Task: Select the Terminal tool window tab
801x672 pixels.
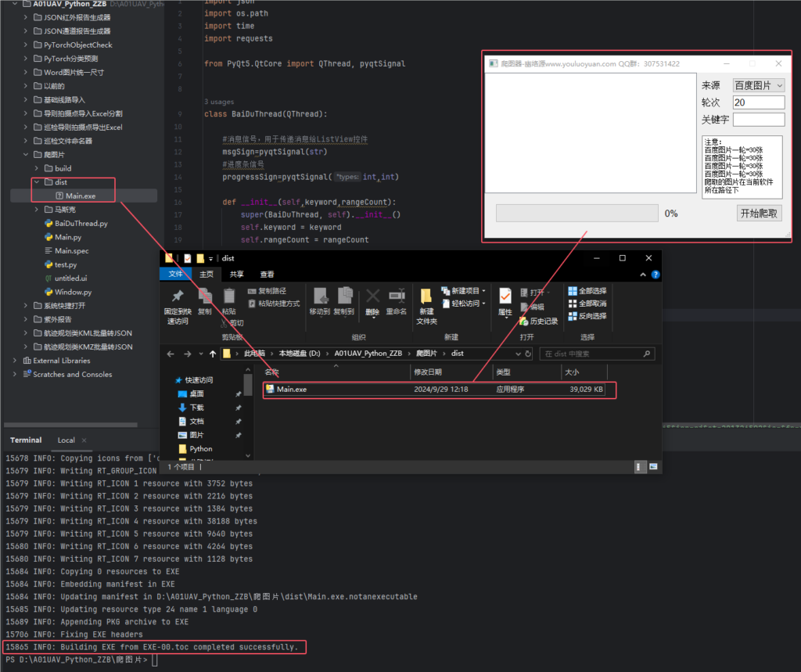Action: point(26,440)
